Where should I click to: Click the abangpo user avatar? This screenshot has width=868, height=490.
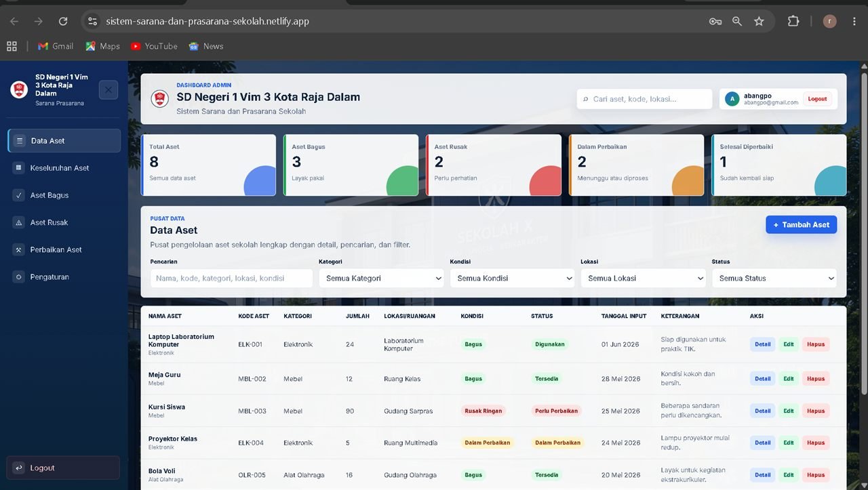pos(732,99)
